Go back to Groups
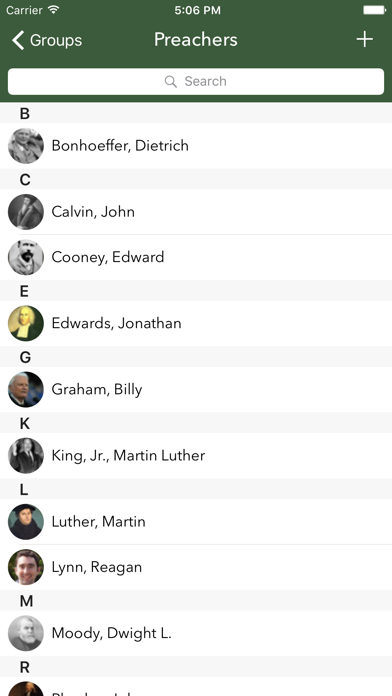Image resolution: width=392 pixels, height=696 pixels. [x=47, y=40]
